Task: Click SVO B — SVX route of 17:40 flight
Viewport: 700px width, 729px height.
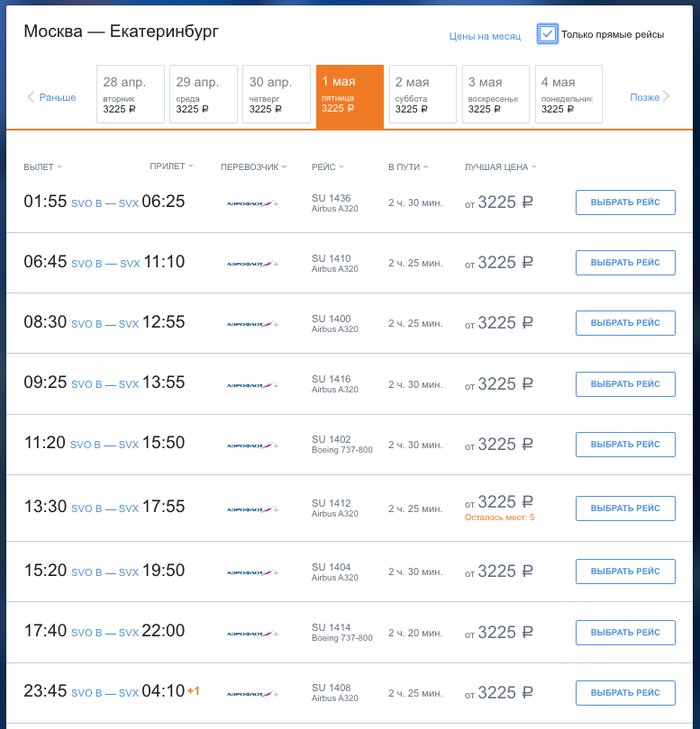Action: 105,632
